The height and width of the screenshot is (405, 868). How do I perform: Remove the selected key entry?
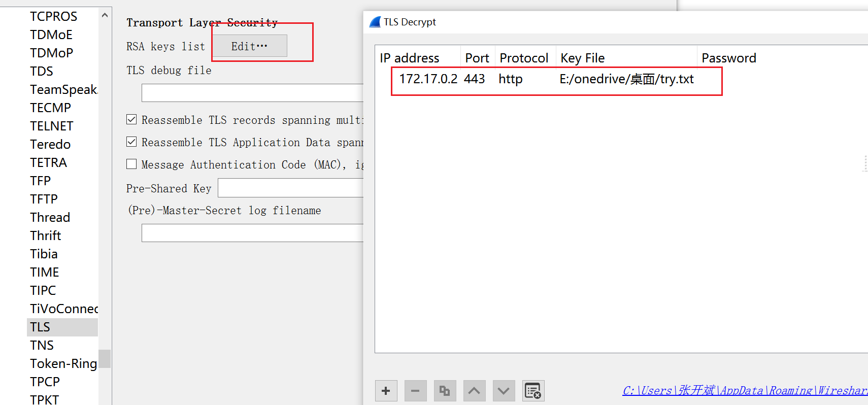coord(415,391)
